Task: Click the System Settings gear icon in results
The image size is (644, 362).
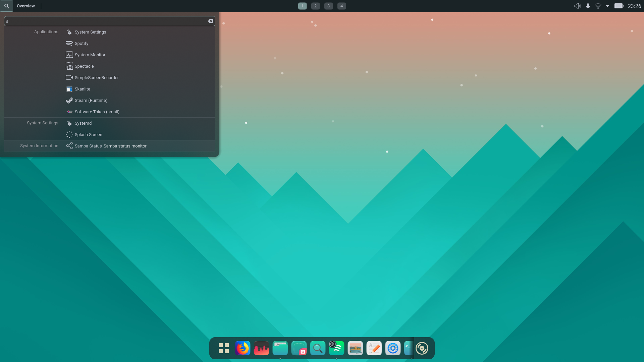Action: [69, 32]
